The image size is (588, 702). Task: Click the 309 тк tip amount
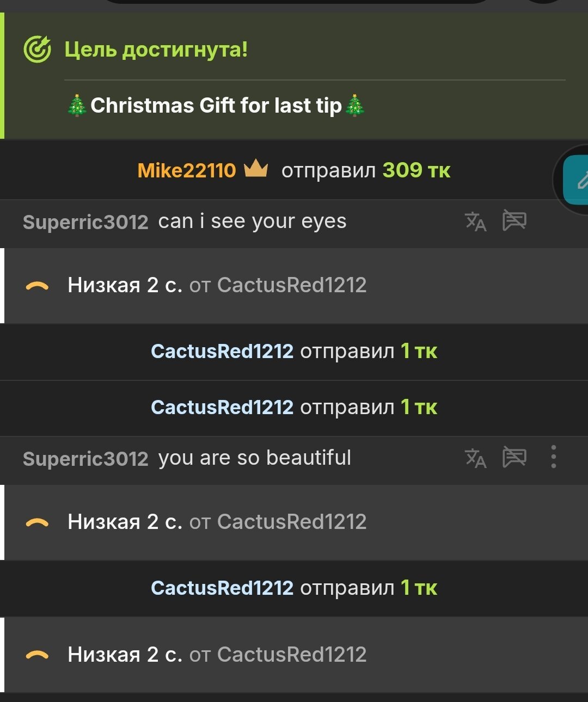point(416,170)
